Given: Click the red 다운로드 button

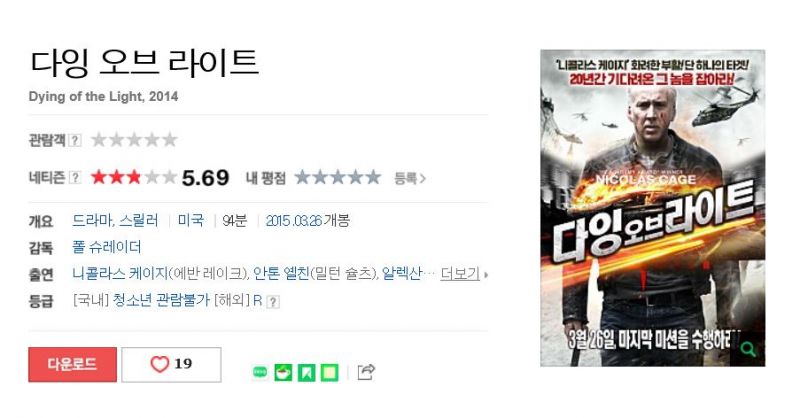Looking at the screenshot, I should pos(72,364).
